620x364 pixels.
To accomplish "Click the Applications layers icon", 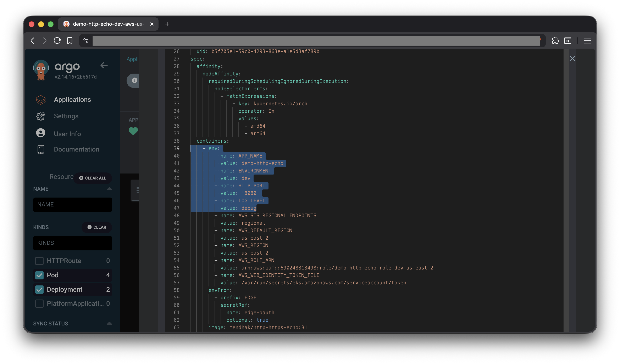I will 41,99.
